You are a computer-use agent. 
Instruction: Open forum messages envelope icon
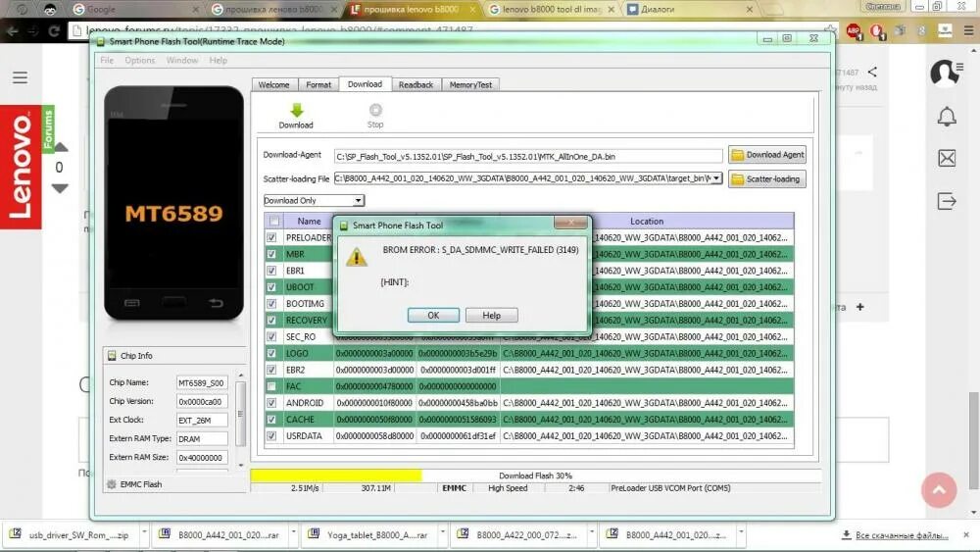(x=947, y=158)
